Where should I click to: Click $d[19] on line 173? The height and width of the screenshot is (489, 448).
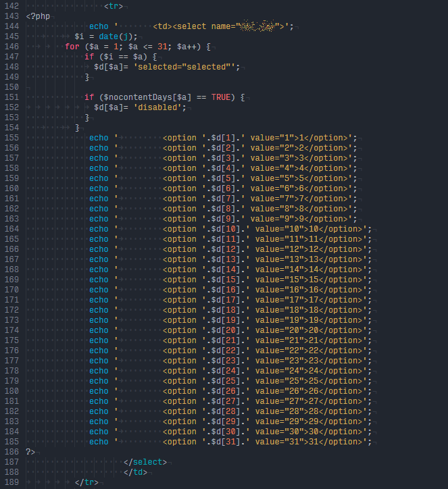point(226,320)
